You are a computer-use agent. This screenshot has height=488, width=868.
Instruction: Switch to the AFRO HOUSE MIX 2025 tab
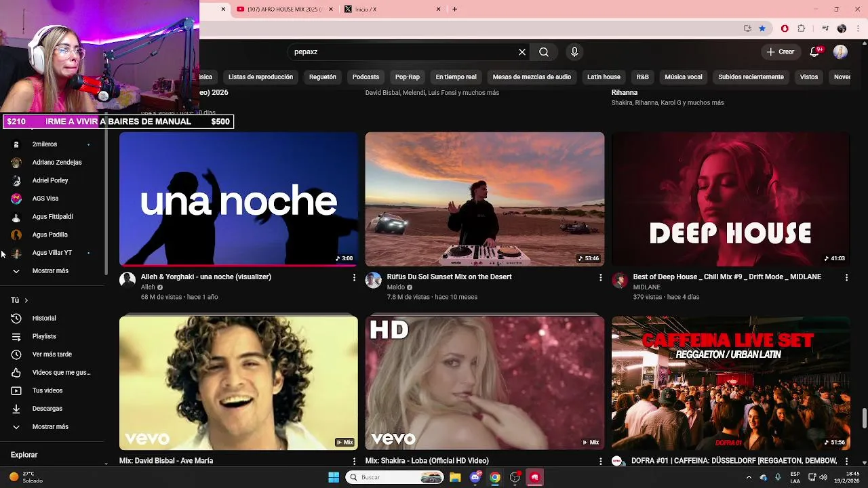[x=285, y=9]
